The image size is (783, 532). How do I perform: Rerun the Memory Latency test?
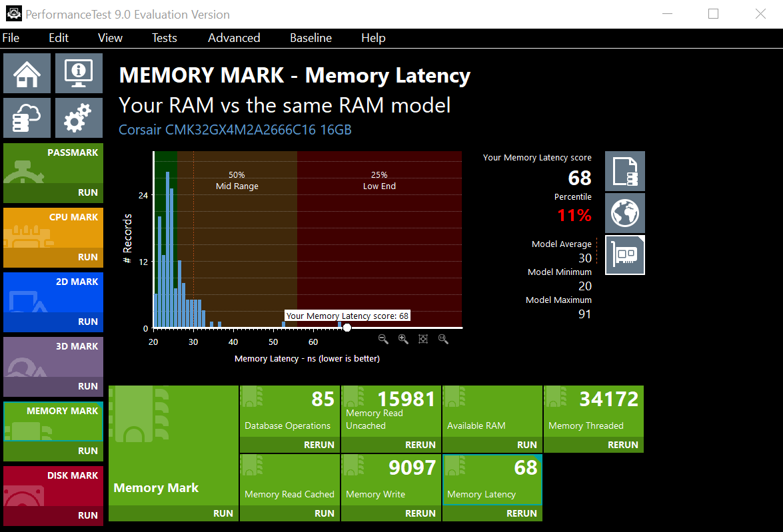492,513
